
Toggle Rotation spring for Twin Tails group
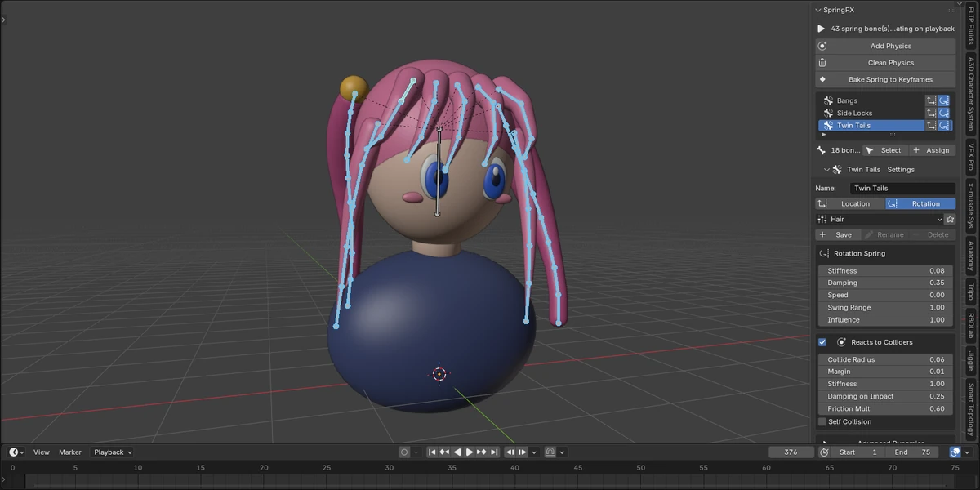point(944,126)
